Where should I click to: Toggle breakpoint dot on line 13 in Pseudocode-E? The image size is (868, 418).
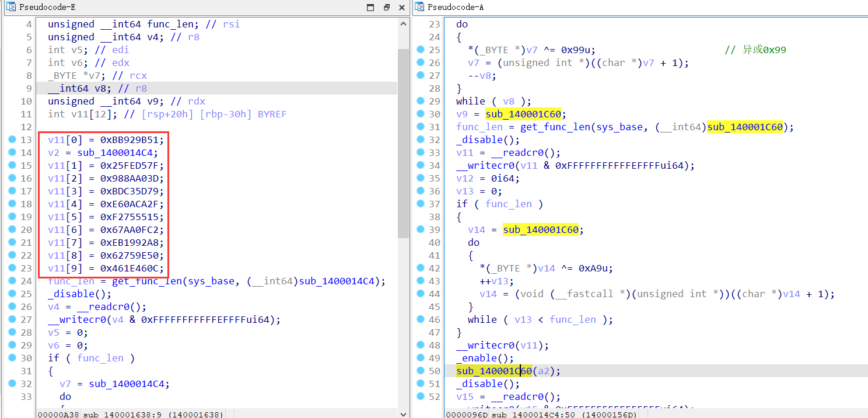click(12, 140)
